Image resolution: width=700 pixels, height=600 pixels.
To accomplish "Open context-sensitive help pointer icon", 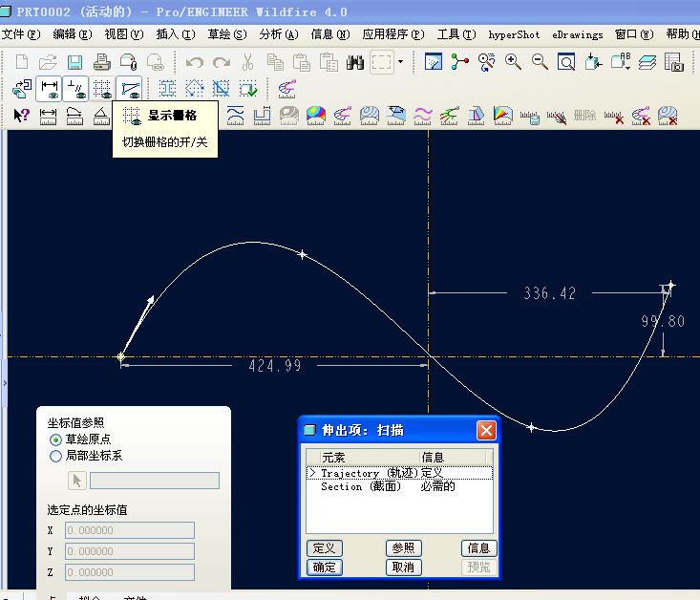I will point(21,116).
